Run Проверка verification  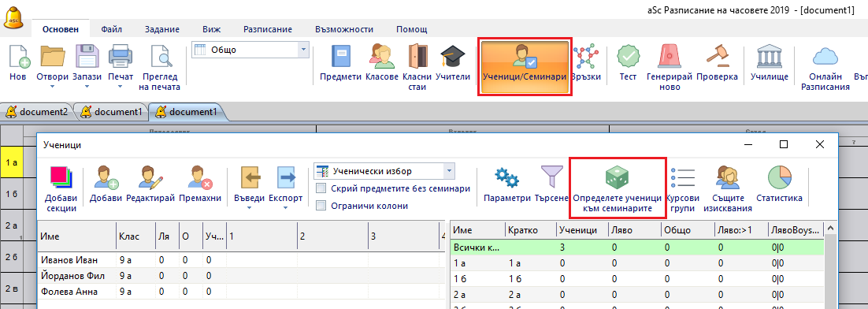717,62
